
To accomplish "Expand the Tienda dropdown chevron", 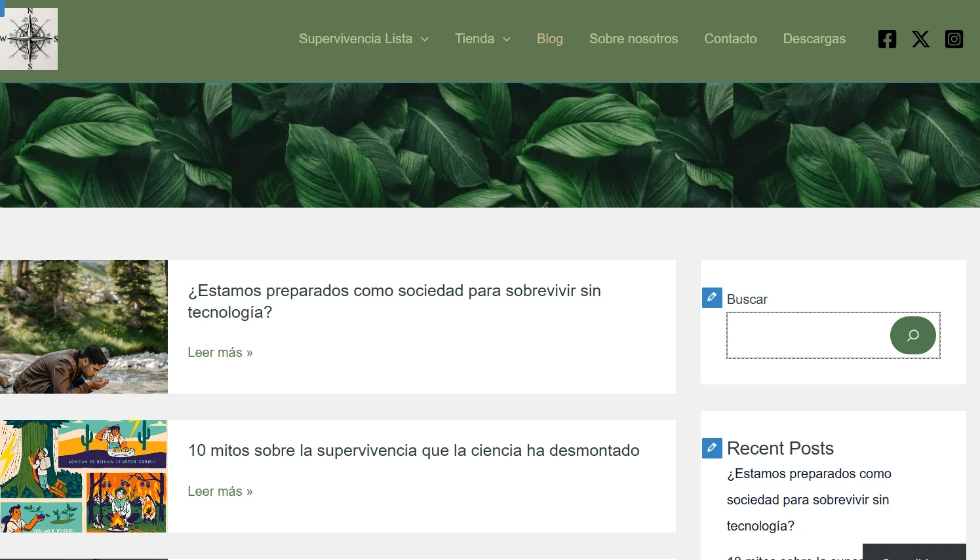I will click(x=506, y=39).
